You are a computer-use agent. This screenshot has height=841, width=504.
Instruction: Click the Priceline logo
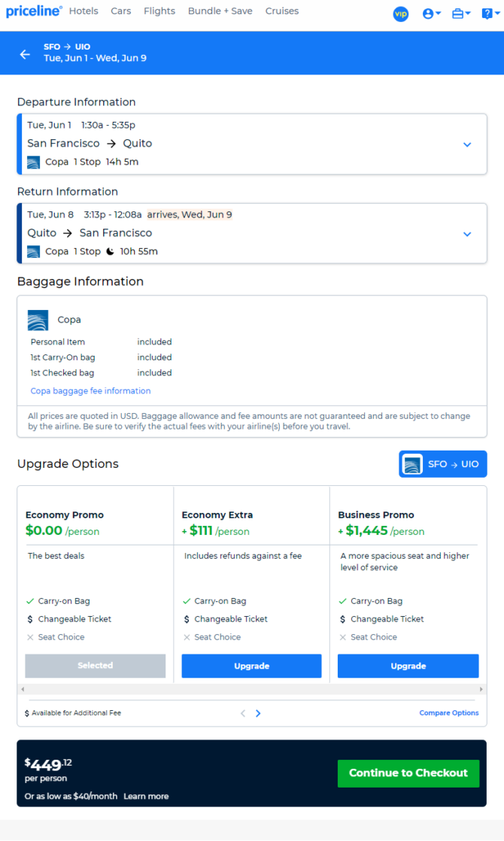pos(34,11)
